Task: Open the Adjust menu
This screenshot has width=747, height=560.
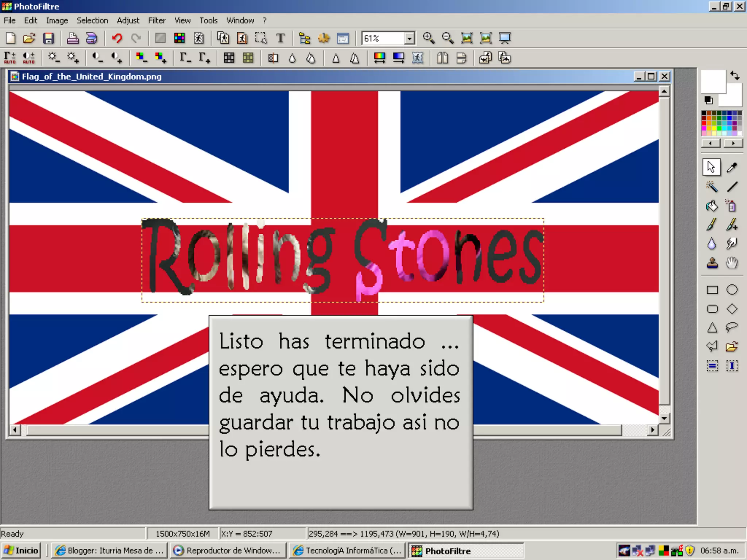Action: point(128,20)
